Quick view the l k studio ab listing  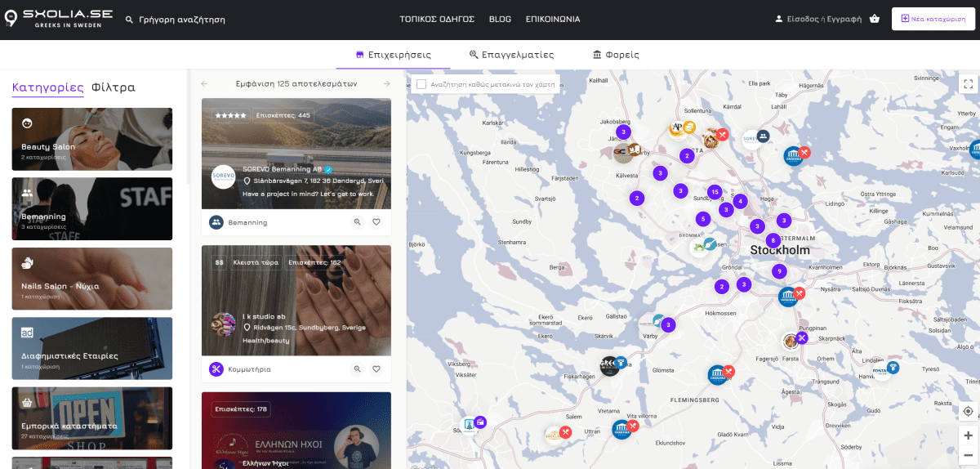357,369
